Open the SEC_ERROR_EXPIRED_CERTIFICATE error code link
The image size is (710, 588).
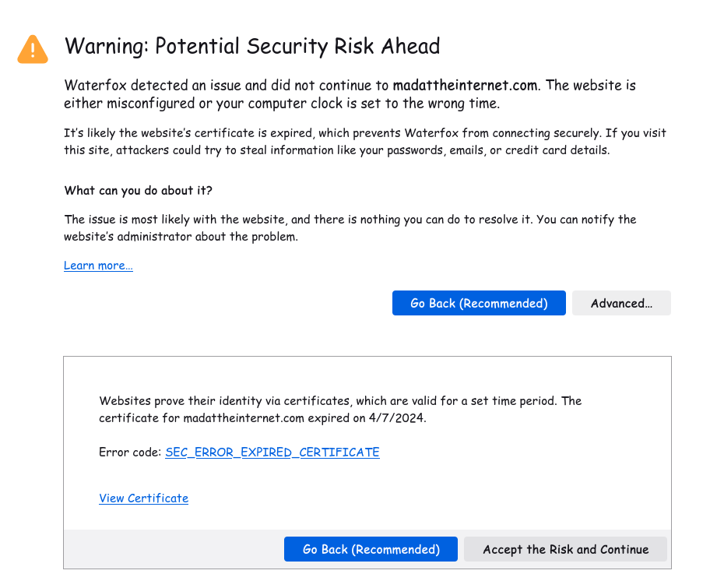272,452
